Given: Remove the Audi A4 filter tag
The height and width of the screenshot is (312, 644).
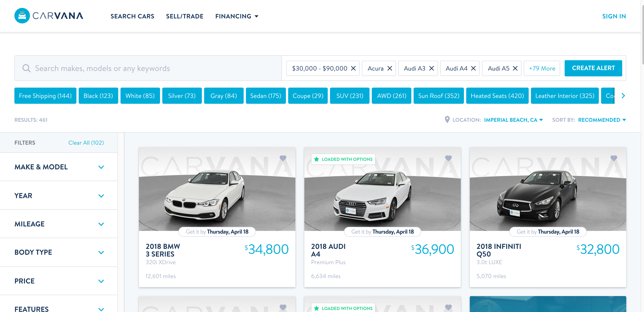Looking at the screenshot, I should click(x=473, y=68).
